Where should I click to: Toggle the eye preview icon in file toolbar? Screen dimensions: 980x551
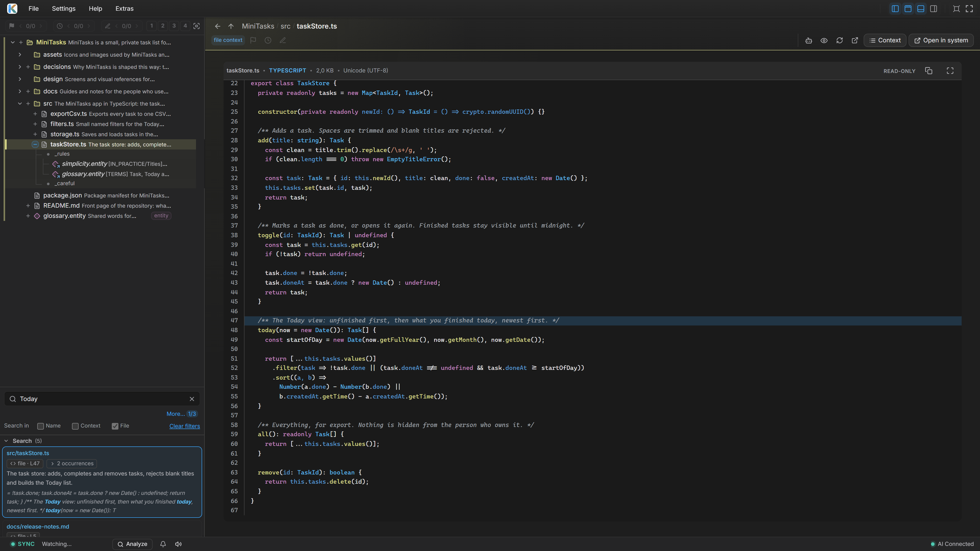(x=824, y=40)
